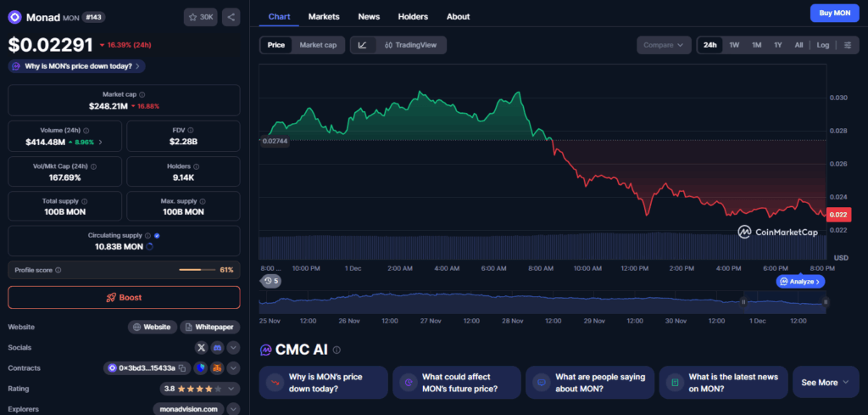Click the Buy MON button

(830, 13)
